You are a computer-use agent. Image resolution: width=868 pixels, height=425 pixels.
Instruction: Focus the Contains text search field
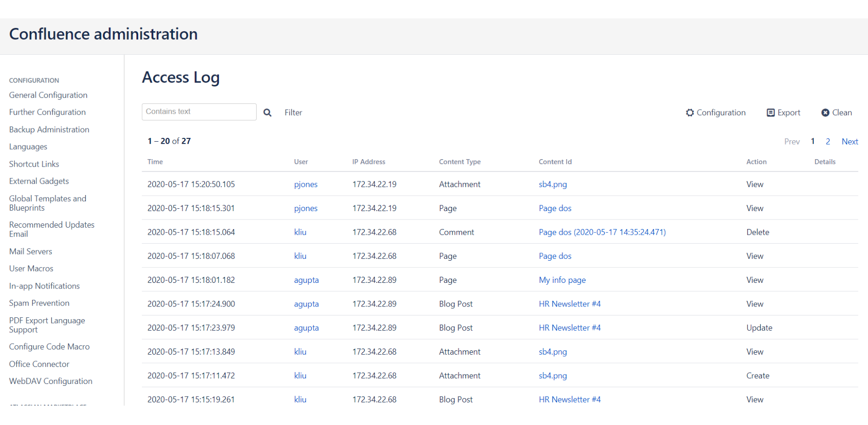tap(199, 112)
